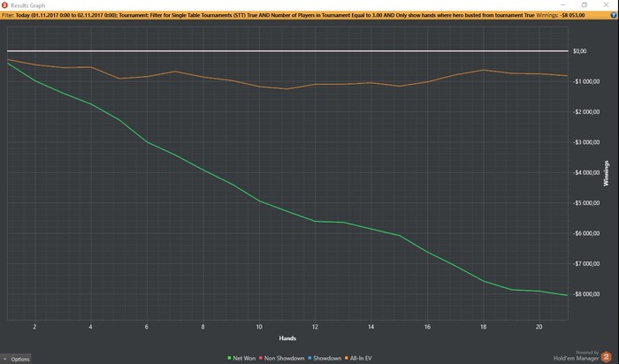Click the Hands axis title

287,338
